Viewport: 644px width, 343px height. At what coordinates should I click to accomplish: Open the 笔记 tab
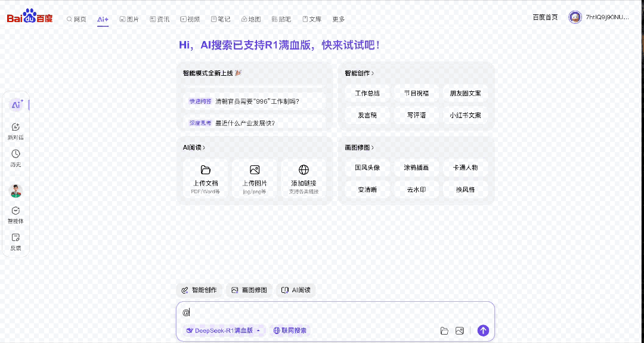point(221,19)
